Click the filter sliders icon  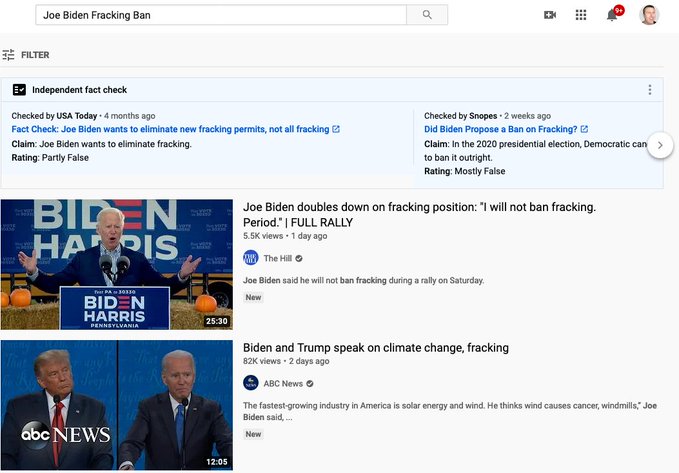click(x=9, y=55)
